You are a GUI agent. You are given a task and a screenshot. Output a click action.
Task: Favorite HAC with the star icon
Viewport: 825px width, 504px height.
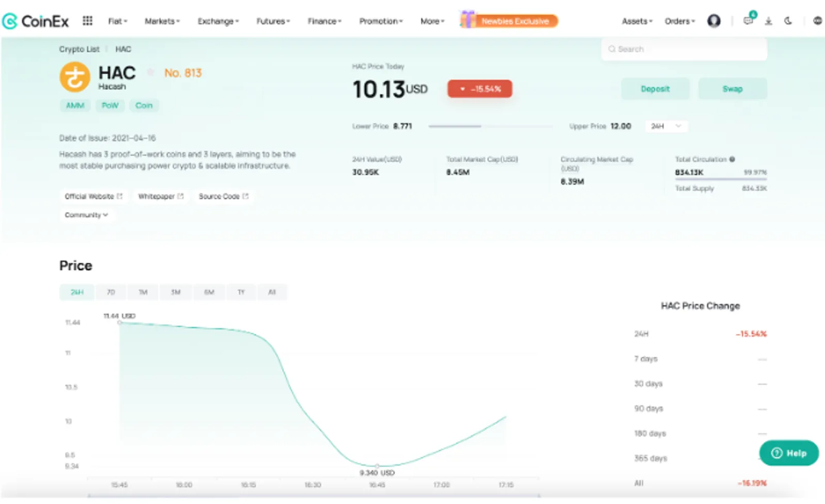(x=151, y=72)
